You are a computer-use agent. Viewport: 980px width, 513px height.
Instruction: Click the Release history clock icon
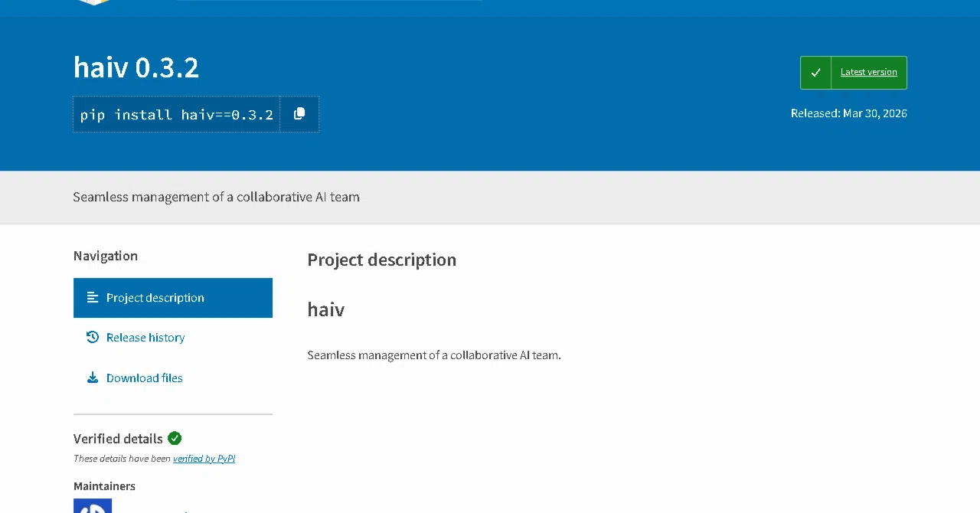[93, 338]
